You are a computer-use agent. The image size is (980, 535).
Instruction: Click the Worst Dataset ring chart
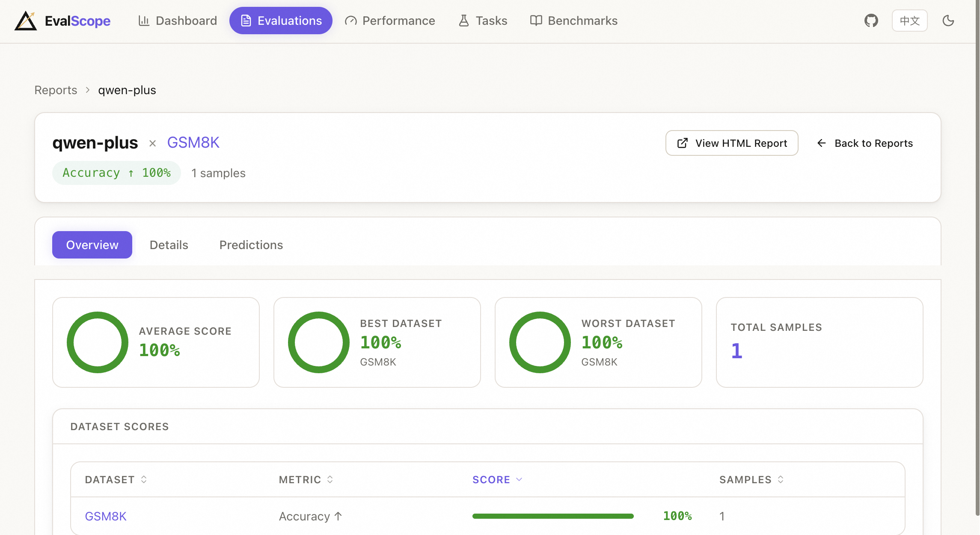click(540, 342)
